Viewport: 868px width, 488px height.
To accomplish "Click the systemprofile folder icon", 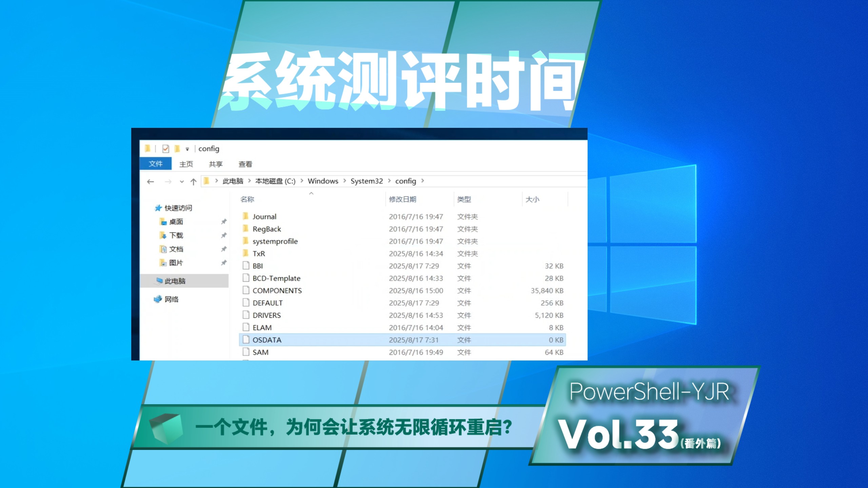I will 246,241.
